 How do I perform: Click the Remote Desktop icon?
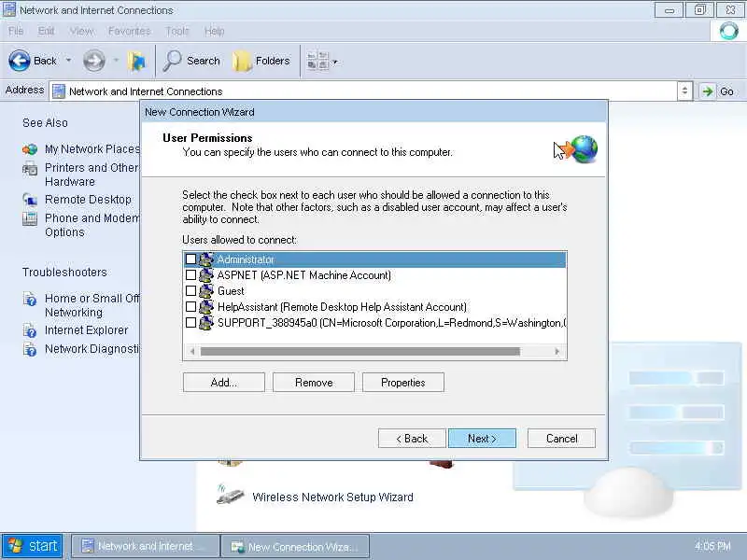(x=30, y=200)
